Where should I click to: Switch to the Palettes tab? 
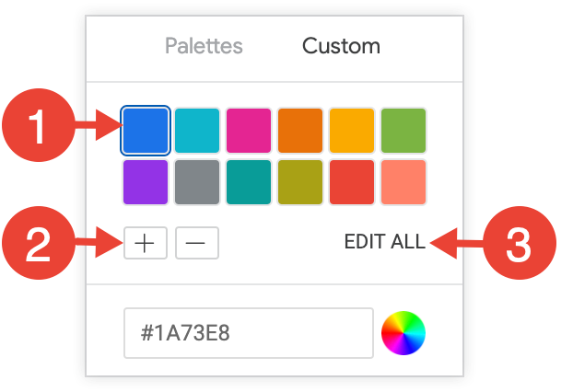(204, 46)
